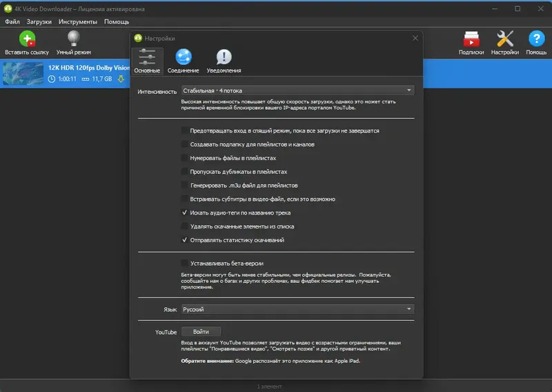Enable Пропускать дубликаты в плейлистах checkbox
Screen dimensions: 552x392
coord(184,172)
